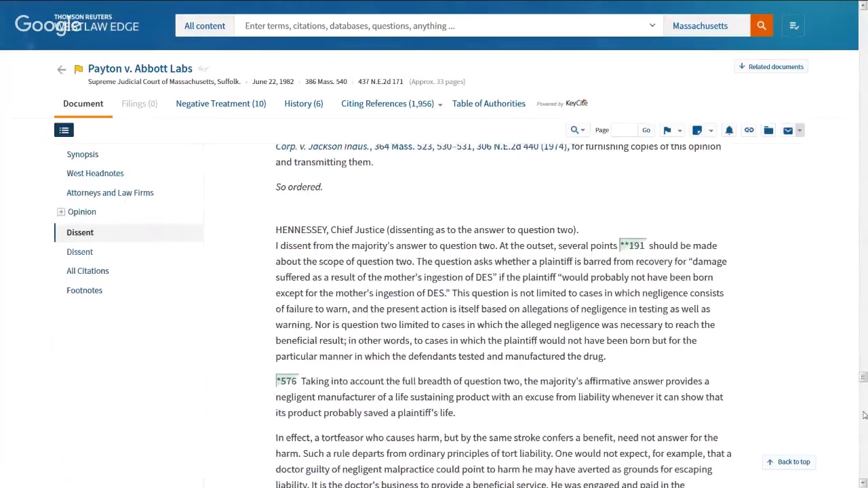This screenshot has width=868, height=488.
Task: Email the document using the envelope icon
Action: coord(788,130)
